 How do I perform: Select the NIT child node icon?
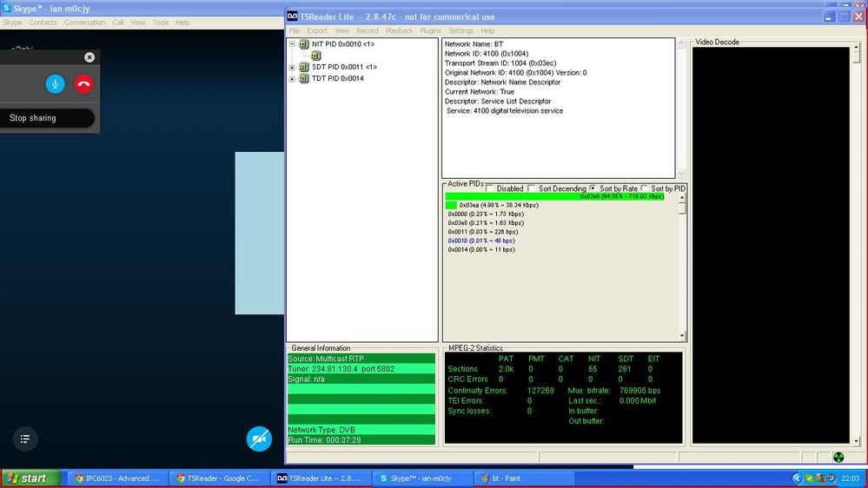coord(315,56)
